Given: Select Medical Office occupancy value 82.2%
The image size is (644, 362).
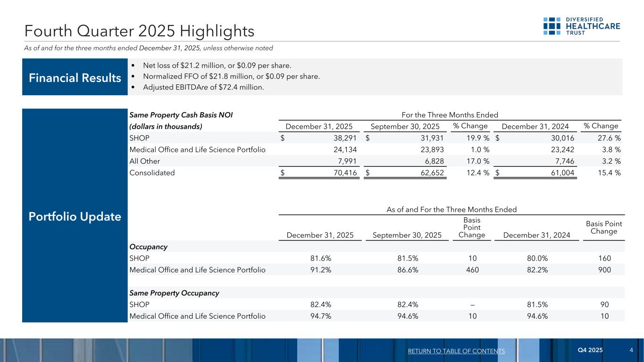Looking at the screenshot, I should coord(536,270).
